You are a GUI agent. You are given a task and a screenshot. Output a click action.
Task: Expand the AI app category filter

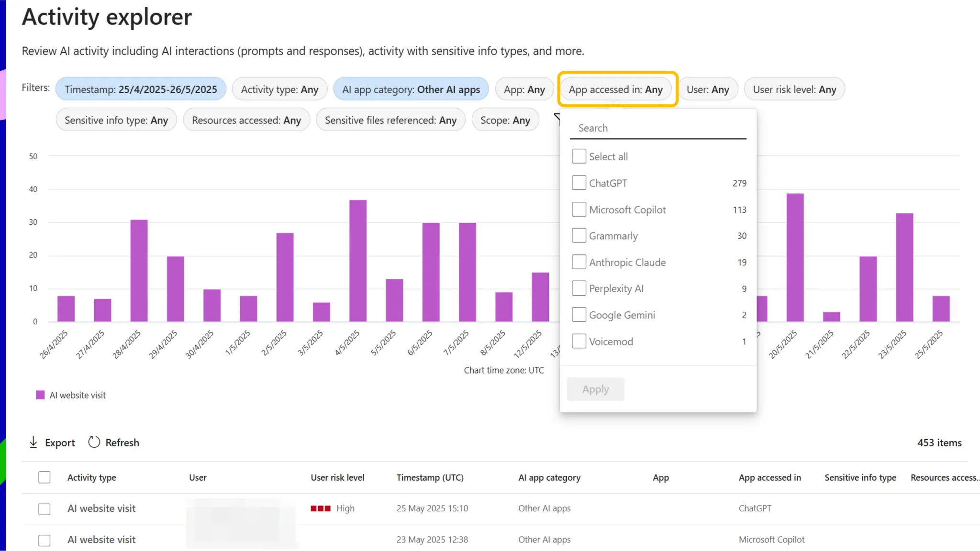(411, 89)
